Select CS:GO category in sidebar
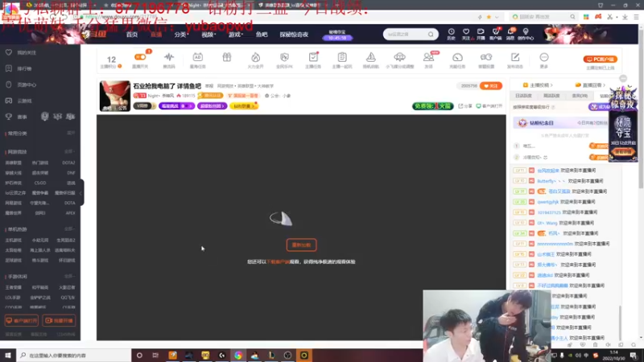 pyautogui.click(x=40, y=183)
